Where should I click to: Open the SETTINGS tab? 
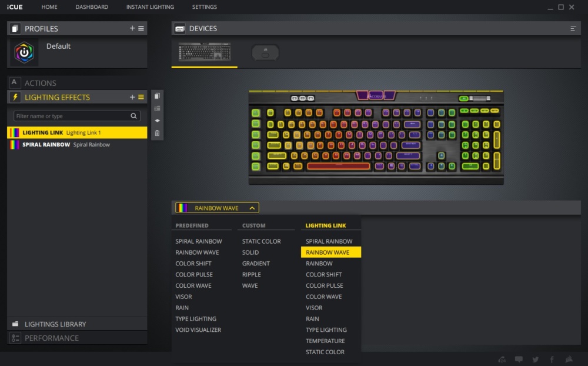click(205, 6)
